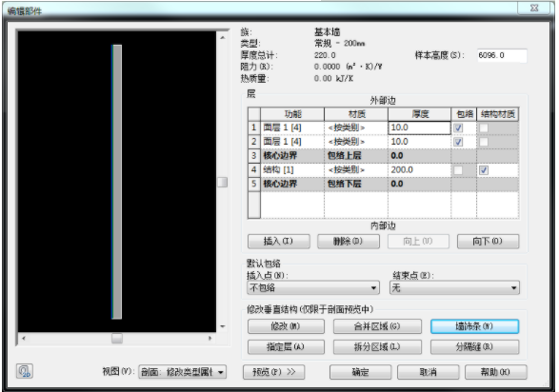Click the 向下(O) button

point(488,242)
